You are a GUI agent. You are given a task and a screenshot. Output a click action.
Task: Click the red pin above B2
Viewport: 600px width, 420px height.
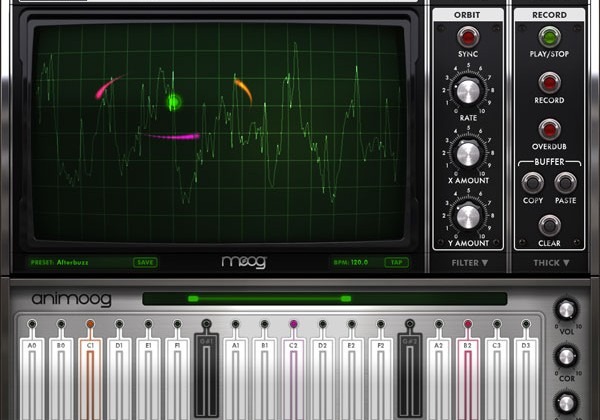pyautogui.click(x=468, y=324)
